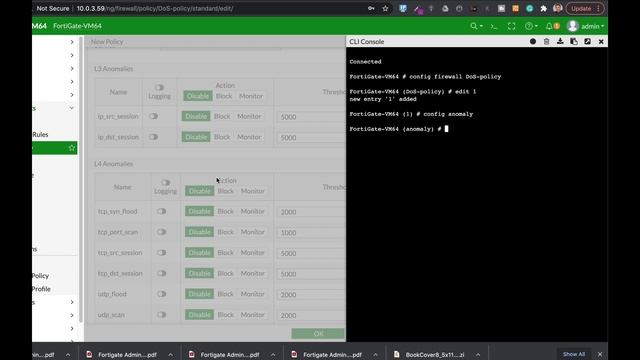Detach the CLI Console into new window
The height and width of the screenshot is (360, 640).
587,42
